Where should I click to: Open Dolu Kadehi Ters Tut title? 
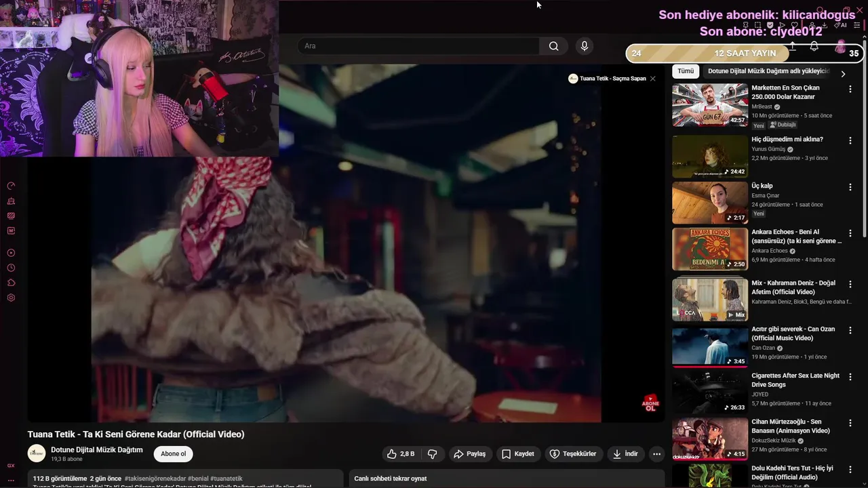pos(792,472)
